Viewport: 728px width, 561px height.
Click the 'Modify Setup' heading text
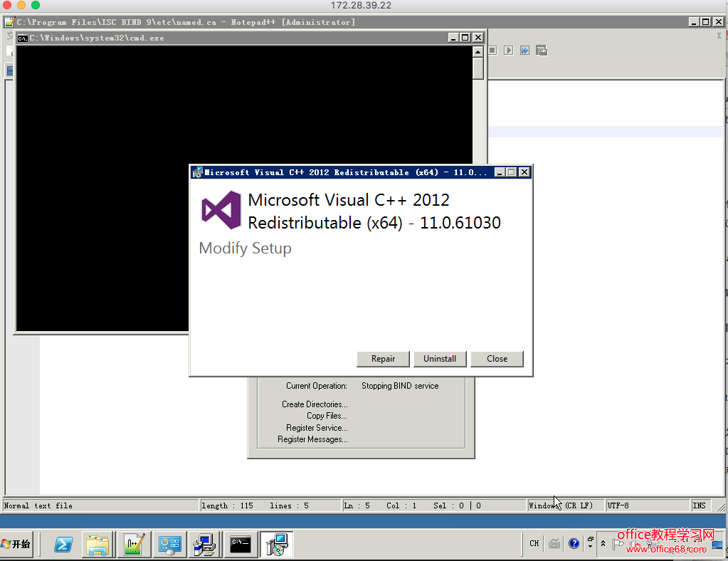245,248
